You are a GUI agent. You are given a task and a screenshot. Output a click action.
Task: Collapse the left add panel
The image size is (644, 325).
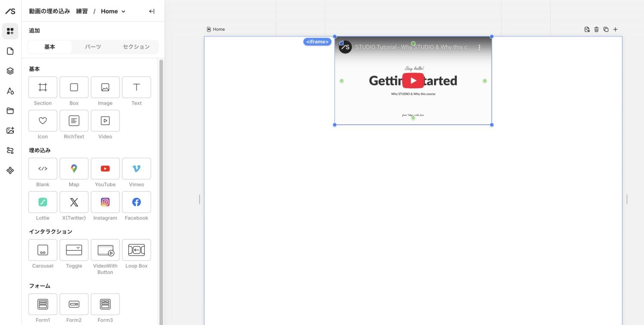pyautogui.click(x=152, y=12)
